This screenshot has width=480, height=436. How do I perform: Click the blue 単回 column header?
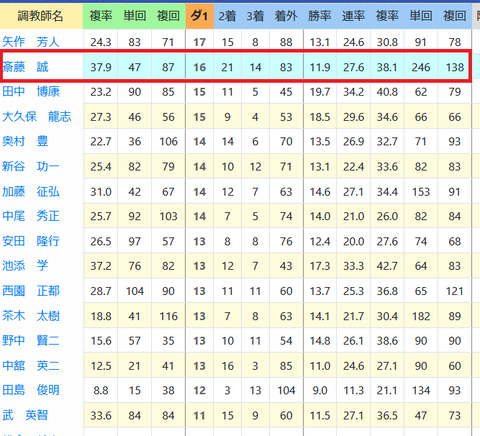pos(421,16)
